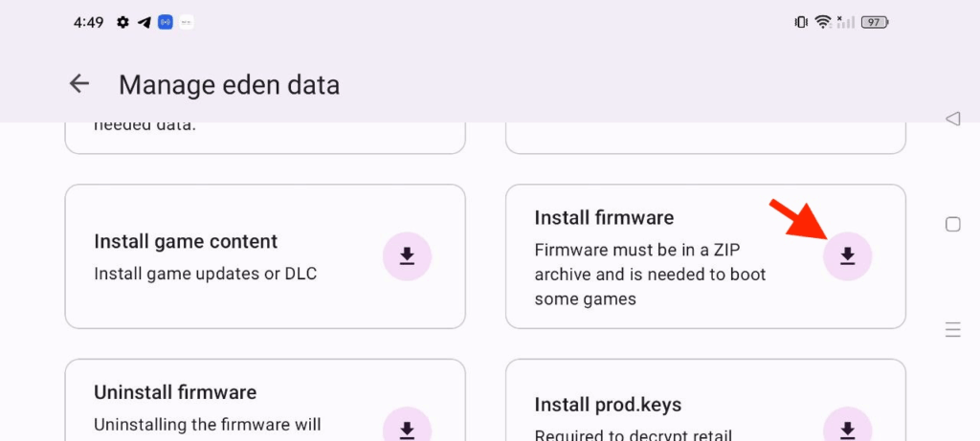Tap the recents three-line navigation button

(952, 329)
